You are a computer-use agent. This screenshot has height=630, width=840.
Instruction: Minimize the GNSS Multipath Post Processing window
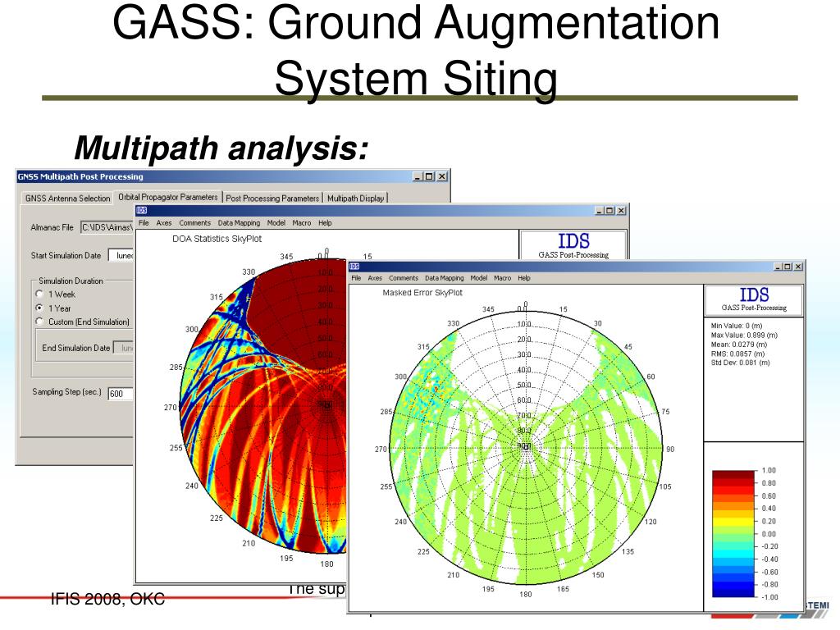pyautogui.click(x=418, y=176)
